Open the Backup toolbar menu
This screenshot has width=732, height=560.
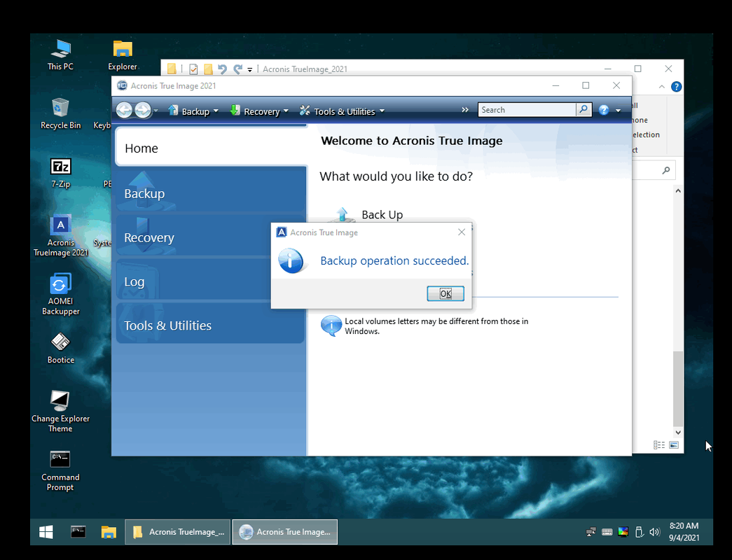[193, 111]
